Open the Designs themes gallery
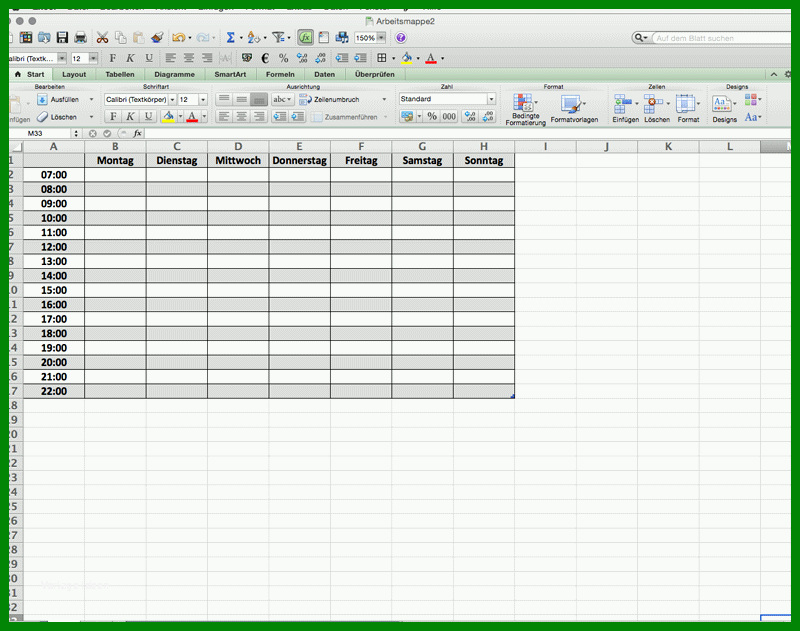 coord(724,109)
